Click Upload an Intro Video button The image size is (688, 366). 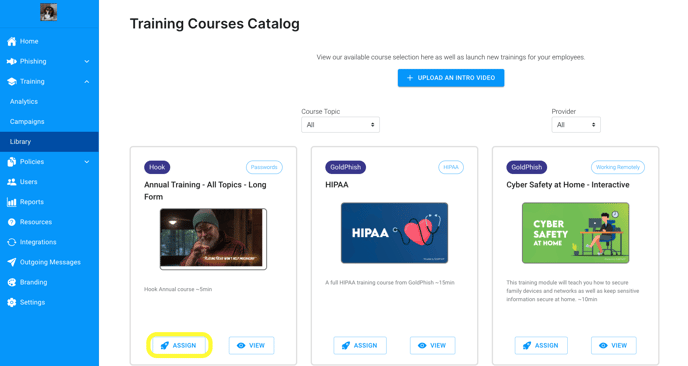[451, 78]
